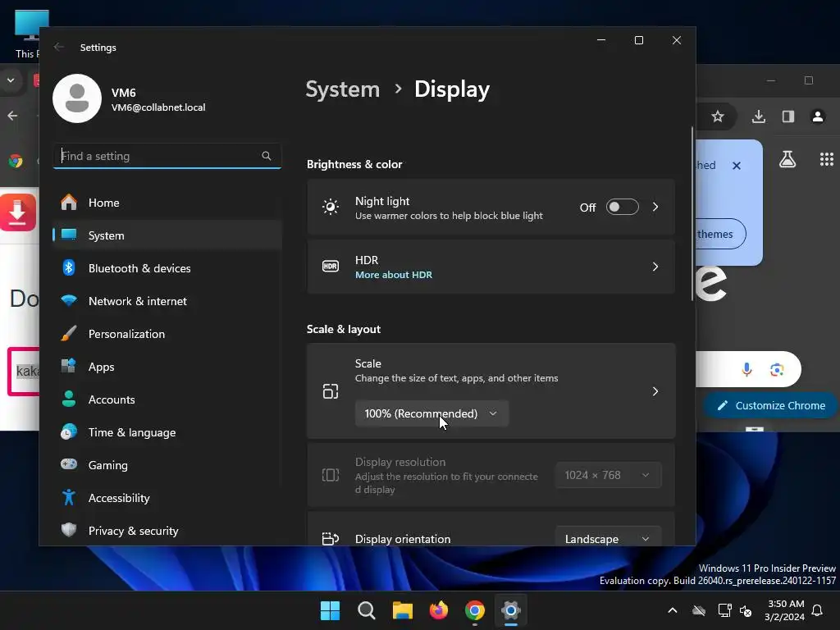Click System in the breadcrumb

[343, 89]
